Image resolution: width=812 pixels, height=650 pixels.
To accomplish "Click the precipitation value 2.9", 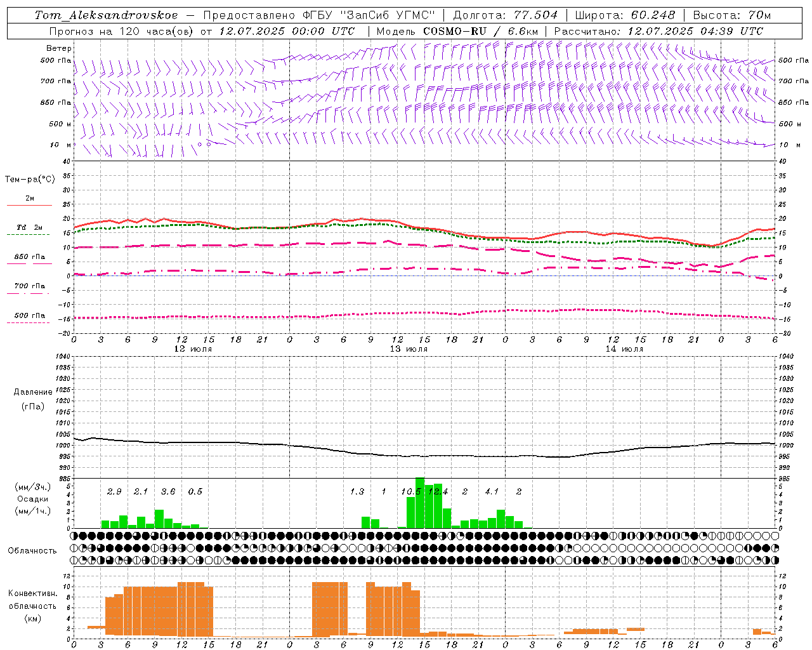I will pyautogui.click(x=114, y=492).
